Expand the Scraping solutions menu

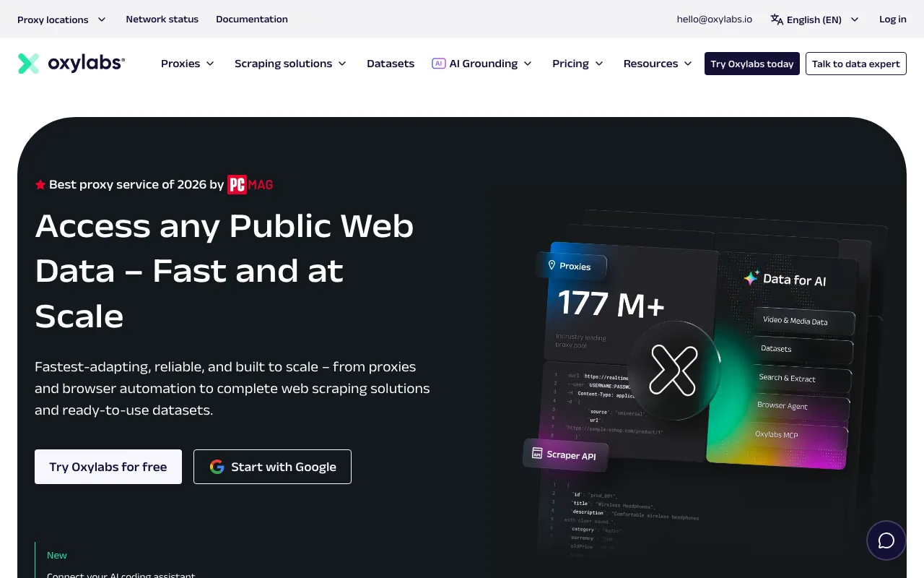290,64
